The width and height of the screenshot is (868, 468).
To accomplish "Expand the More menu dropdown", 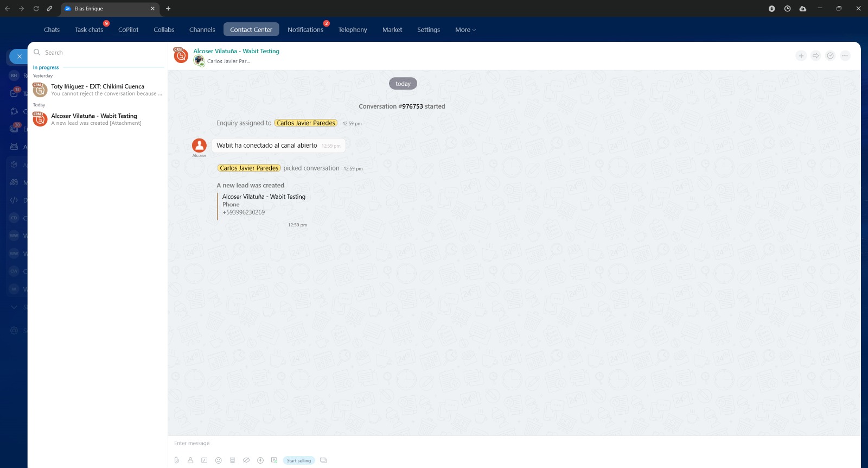I will pyautogui.click(x=465, y=30).
